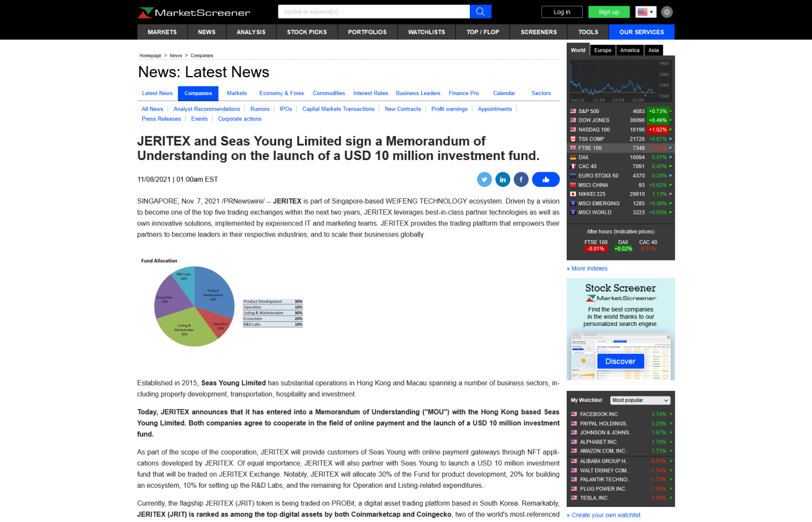Click the DAX German flag icon
This screenshot has height=522, width=812.
(x=573, y=157)
